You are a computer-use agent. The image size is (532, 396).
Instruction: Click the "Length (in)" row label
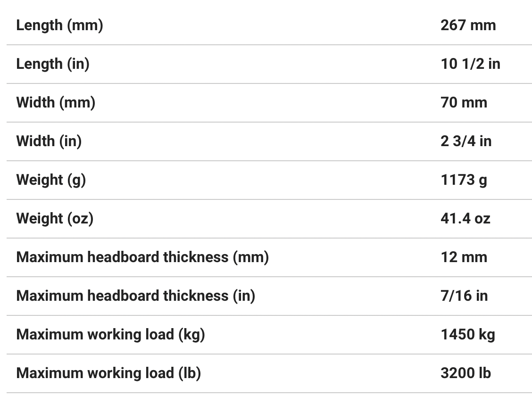[x=53, y=64]
